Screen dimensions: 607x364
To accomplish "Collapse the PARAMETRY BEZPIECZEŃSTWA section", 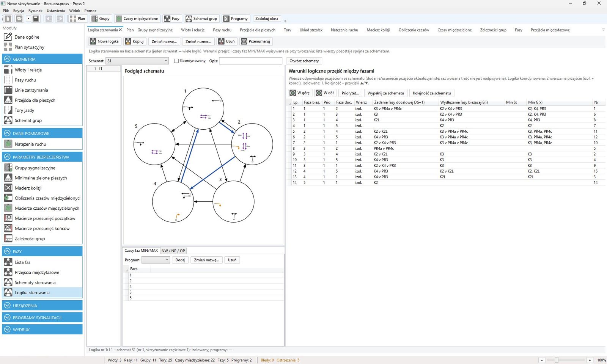I will pos(42,157).
